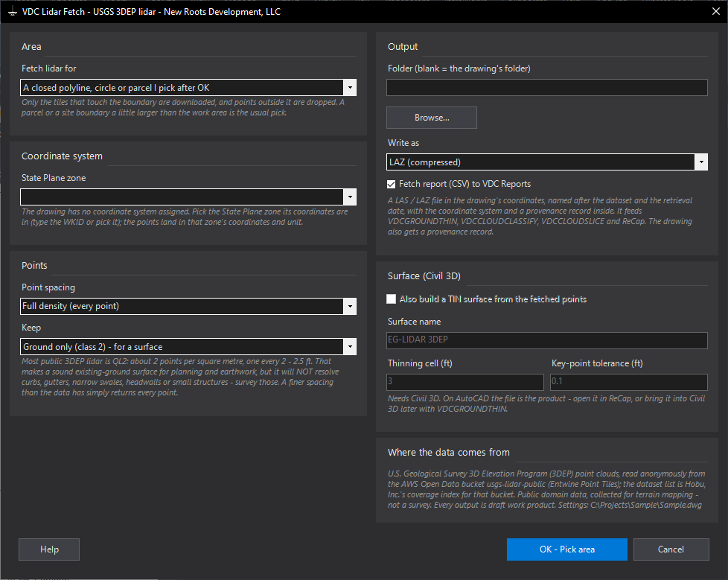
Task: Click the VDC Lidar Fetch title bar icon
Action: coord(13,12)
